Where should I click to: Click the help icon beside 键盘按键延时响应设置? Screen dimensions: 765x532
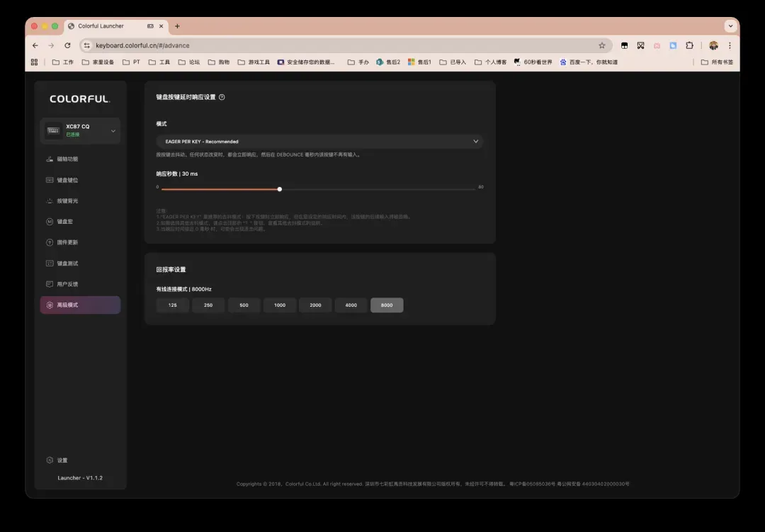point(222,97)
